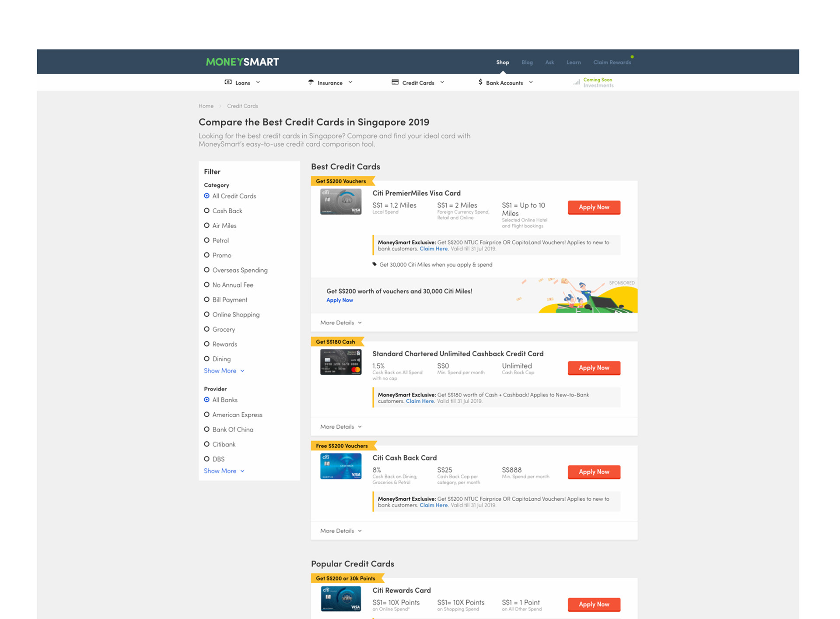Click the Loans cash icon
Image resolution: width=840 pixels, height=619 pixels.
228,82
